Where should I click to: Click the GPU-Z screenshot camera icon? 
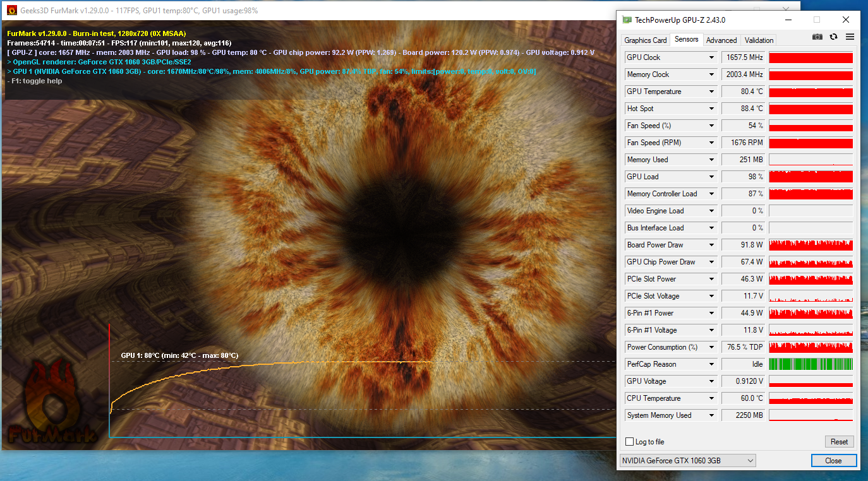(x=817, y=37)
